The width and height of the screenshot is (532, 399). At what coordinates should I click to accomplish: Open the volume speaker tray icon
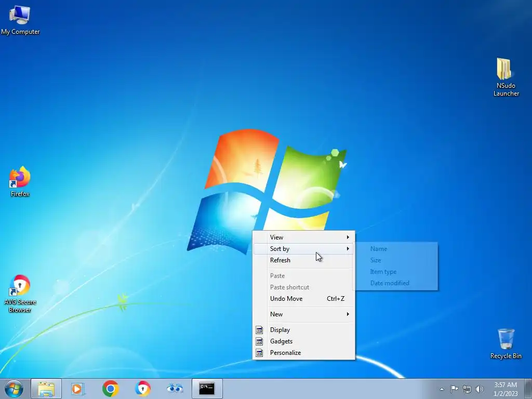click(x=479, y=389)
